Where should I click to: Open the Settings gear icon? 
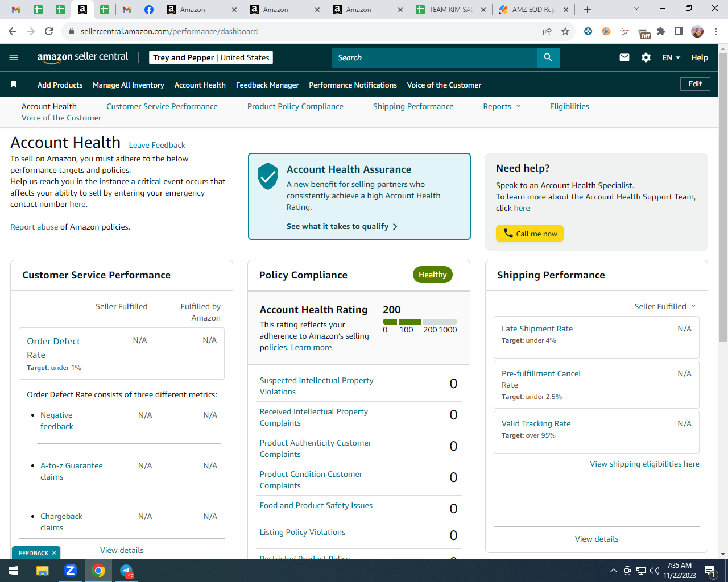coord(646,57)
